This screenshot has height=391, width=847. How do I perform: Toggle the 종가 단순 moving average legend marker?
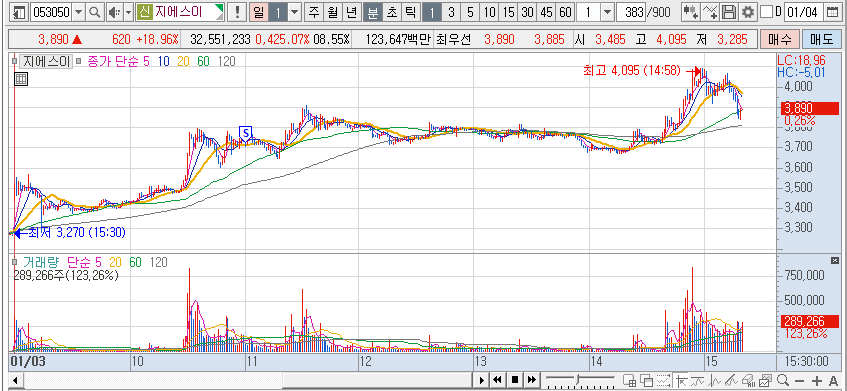[x=78, y=62]
